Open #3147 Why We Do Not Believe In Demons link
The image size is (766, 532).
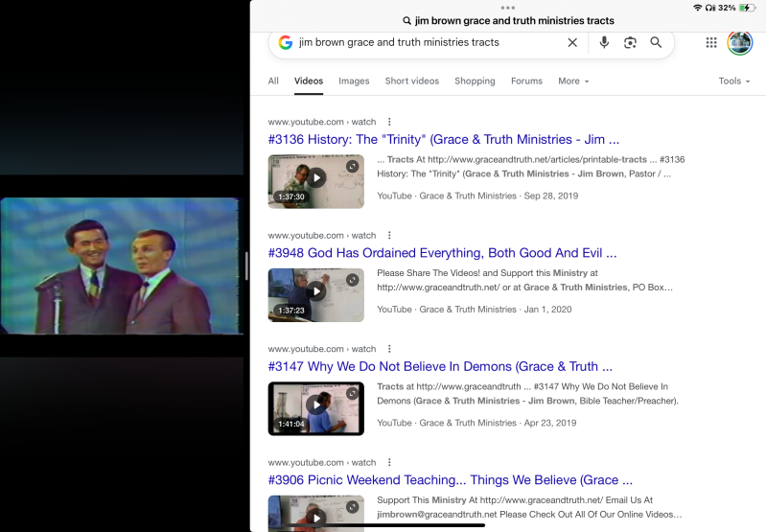[x=440, y=366]
